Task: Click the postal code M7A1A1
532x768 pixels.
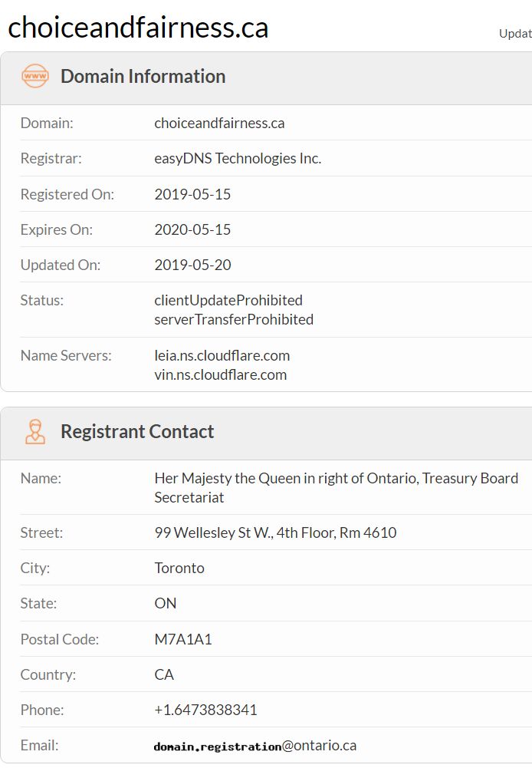Action: pyautogui.click(x=183, y=639)
